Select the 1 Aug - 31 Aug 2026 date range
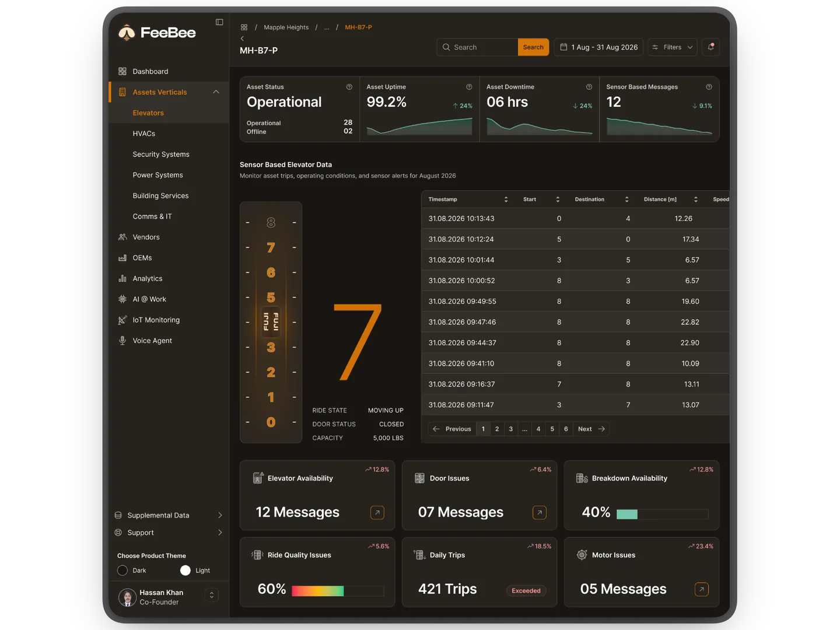Image resolution: width=840 pixels, height=630 pixels. (x=598, y=47)
